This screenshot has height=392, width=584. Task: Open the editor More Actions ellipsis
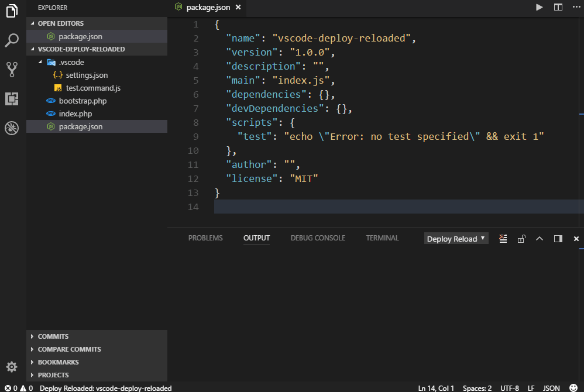576,7
